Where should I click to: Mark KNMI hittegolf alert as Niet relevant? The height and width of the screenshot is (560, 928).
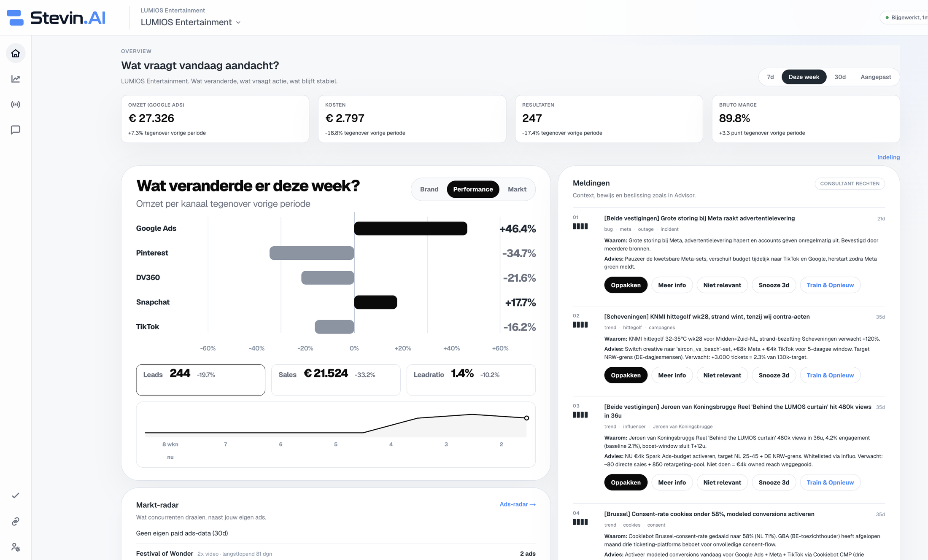[x=722, y=375]
